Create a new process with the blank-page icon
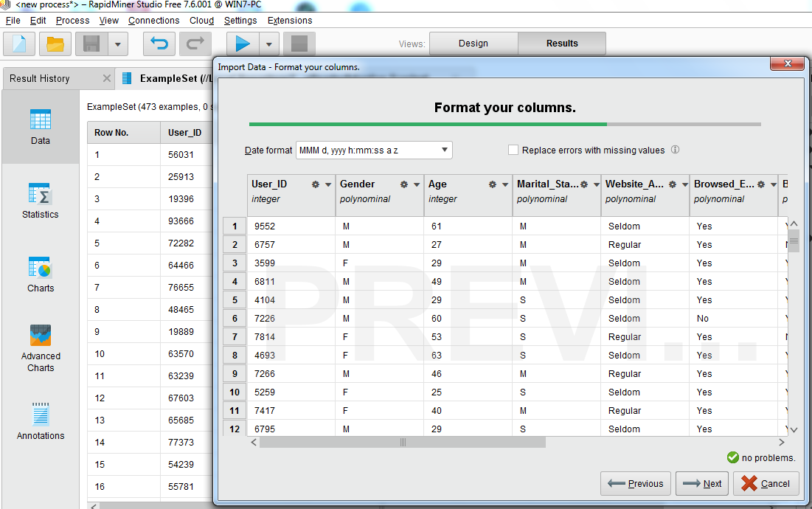This screenshot has width=812, height=509. click(18, 44)
